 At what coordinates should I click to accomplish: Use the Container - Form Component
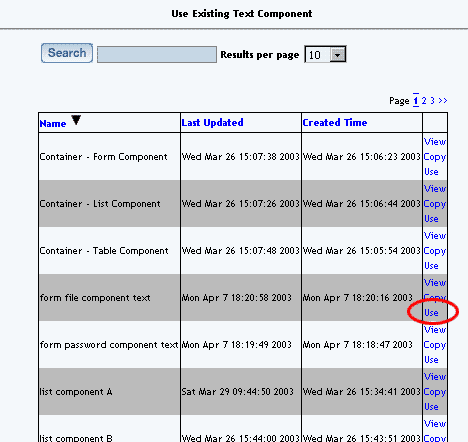[431, 172]
